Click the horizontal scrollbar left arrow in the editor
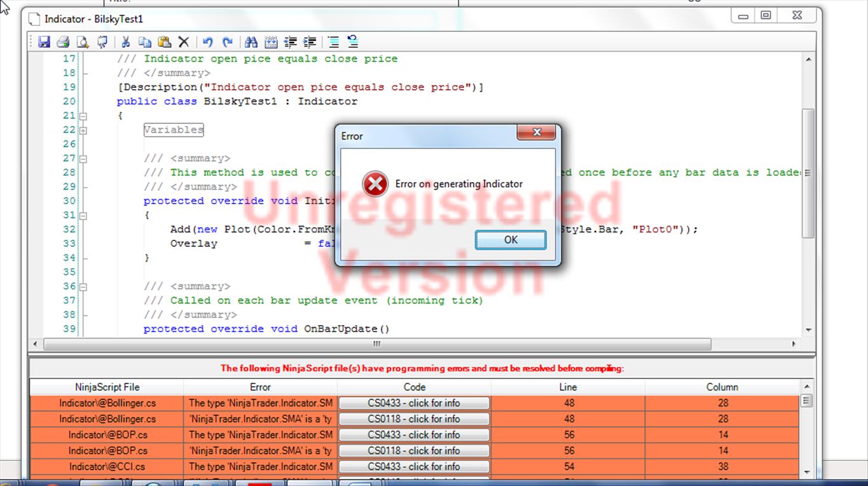This screenshot has height=486, width=868. (x=36, y=344)
